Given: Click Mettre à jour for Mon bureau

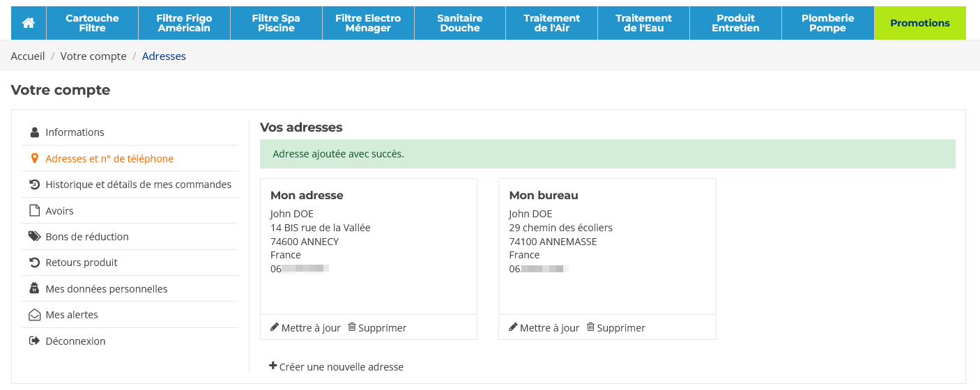Looking at the screenshot, I should tap(549, 328).
